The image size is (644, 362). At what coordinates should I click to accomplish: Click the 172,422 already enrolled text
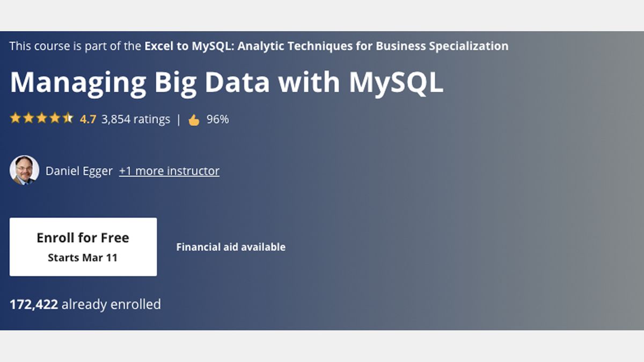click(x=85, y=304)
